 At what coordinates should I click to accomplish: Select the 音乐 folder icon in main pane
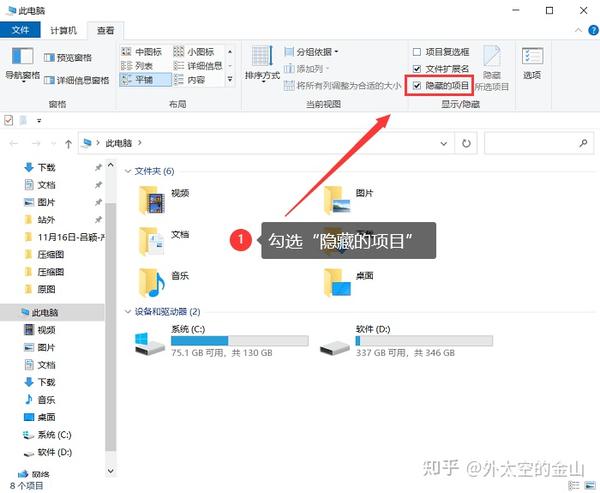[x=152, y=282]
